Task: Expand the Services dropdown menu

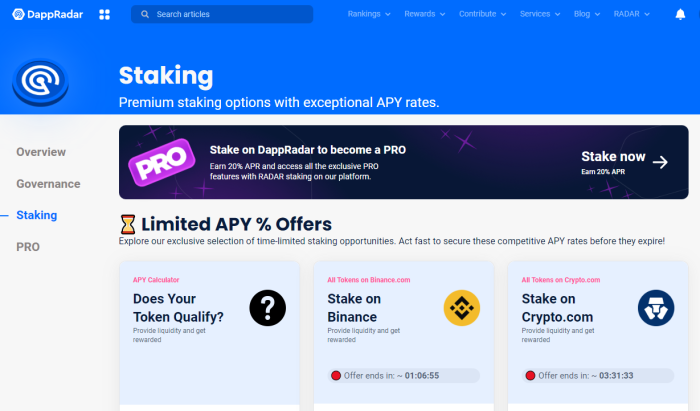Action: click(x=540, y=14)
